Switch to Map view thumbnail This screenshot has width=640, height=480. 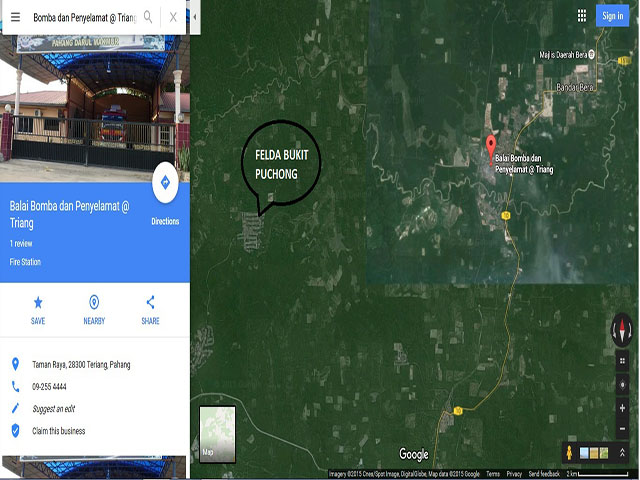217,434
